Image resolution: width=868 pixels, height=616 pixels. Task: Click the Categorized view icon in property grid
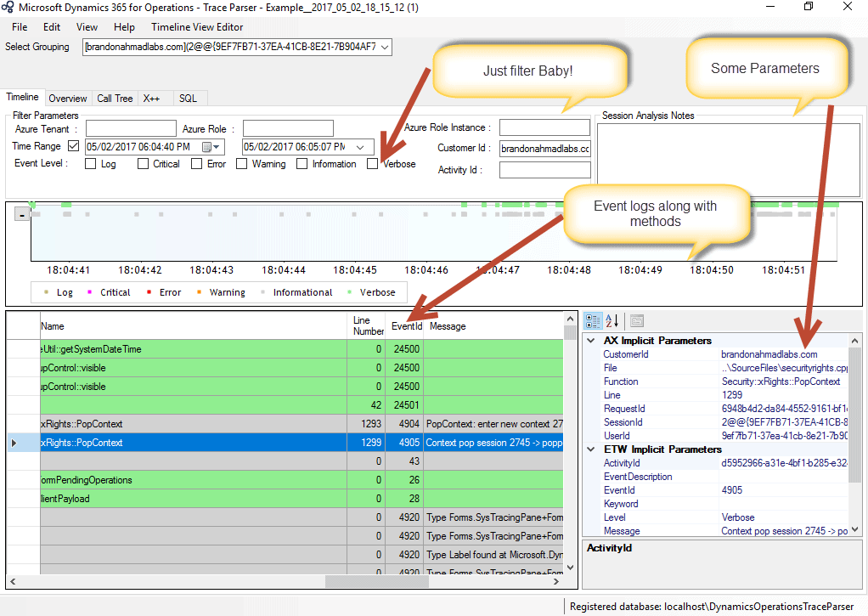(593, 320)
